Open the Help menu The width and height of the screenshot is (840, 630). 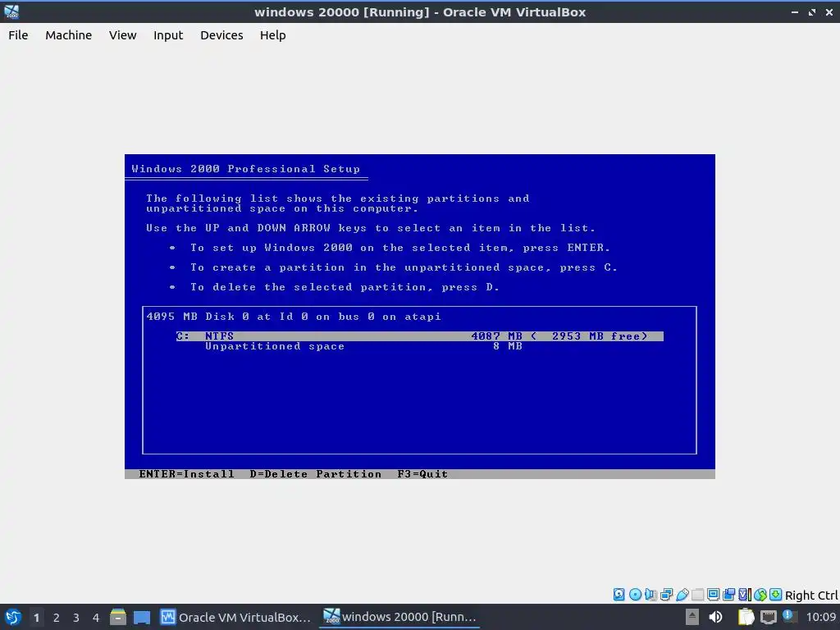(272, 35)
